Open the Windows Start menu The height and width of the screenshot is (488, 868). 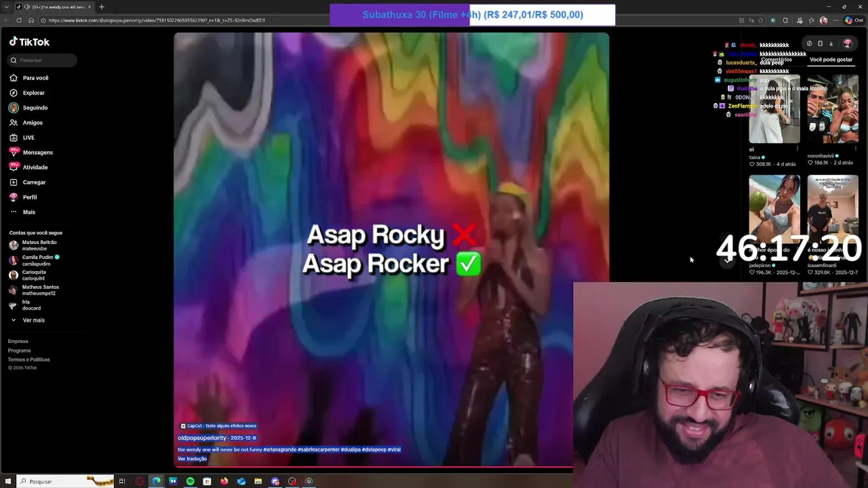8,481
